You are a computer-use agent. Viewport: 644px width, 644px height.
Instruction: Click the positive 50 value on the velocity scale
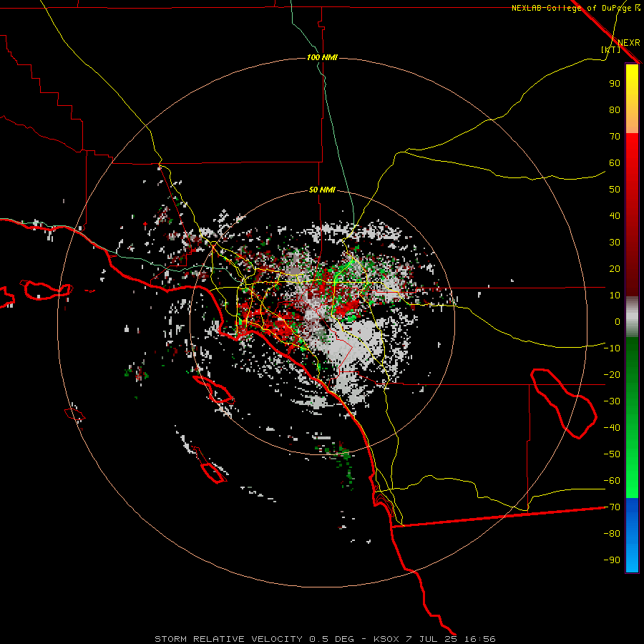pyautogui.click(x=615, y=190)
